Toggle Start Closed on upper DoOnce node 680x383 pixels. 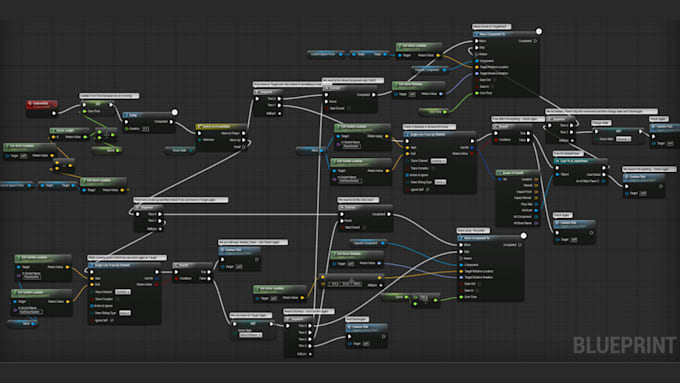click(349, 108)
